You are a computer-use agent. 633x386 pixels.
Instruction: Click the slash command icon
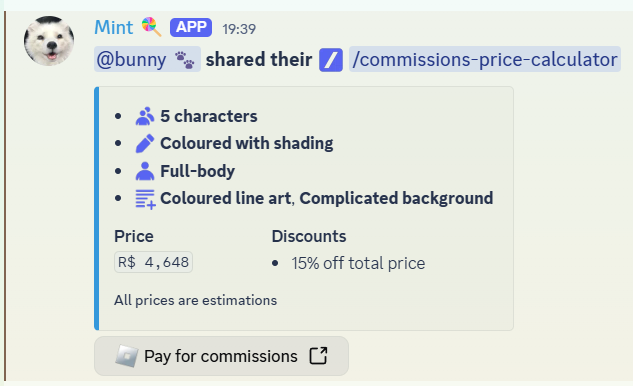[x=331, y=60]
